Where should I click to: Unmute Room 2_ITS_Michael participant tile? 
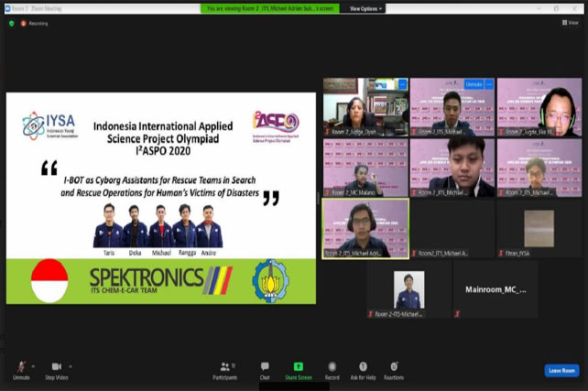click(474, 84)
